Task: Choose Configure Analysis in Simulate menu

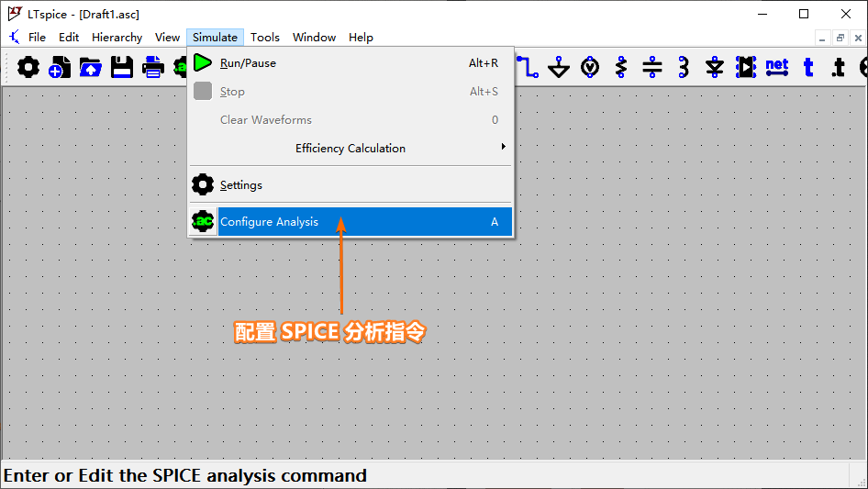Action: (x=351, y=221)
